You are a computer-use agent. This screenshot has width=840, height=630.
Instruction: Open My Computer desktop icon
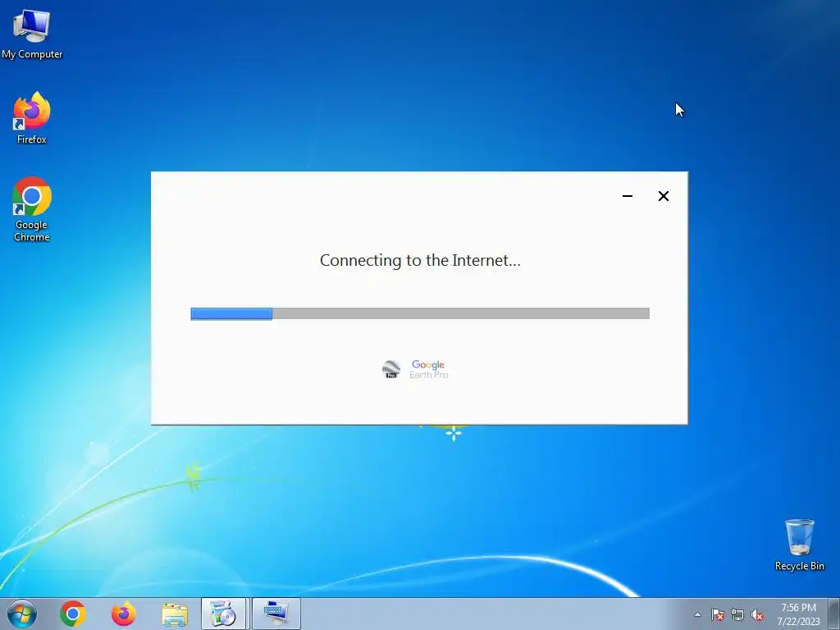point(32,34)
